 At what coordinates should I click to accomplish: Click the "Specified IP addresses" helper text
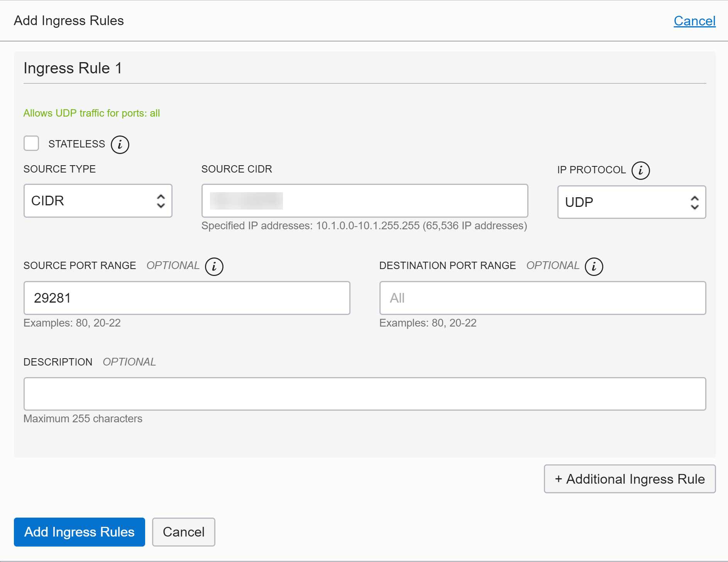[x=364, y=226]
